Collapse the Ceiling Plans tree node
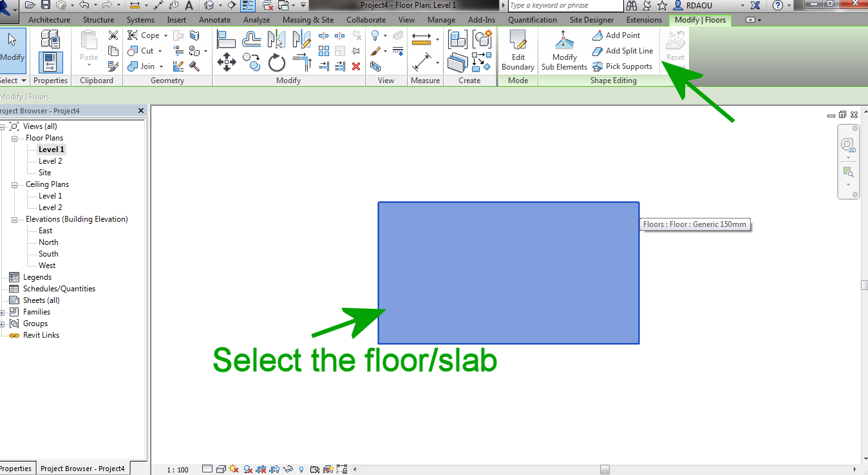Screen dimensions: 868x475 15,184
